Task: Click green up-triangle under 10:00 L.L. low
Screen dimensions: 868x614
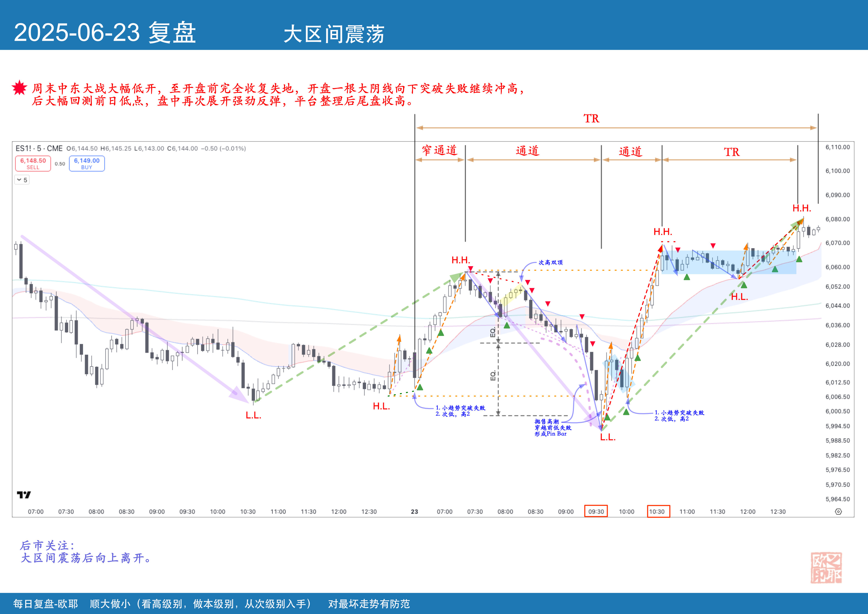Action: tap(607, 418)
